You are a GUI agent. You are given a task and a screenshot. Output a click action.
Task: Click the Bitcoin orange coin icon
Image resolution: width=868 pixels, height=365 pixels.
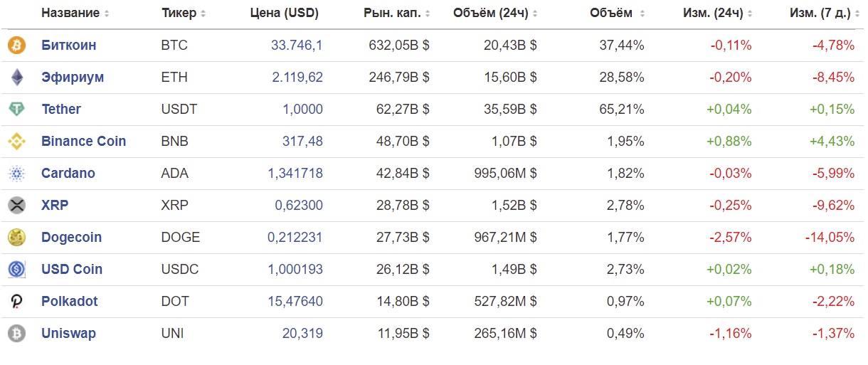click(x=16, y=46)
